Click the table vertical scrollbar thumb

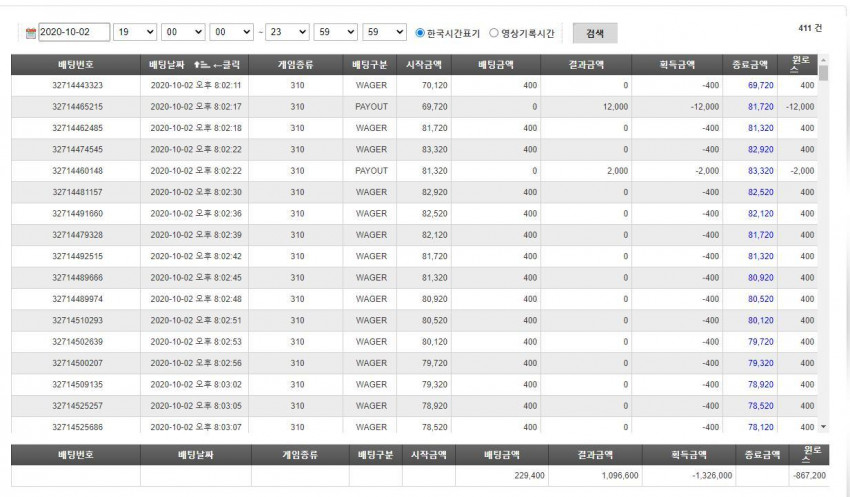[823, 73]
